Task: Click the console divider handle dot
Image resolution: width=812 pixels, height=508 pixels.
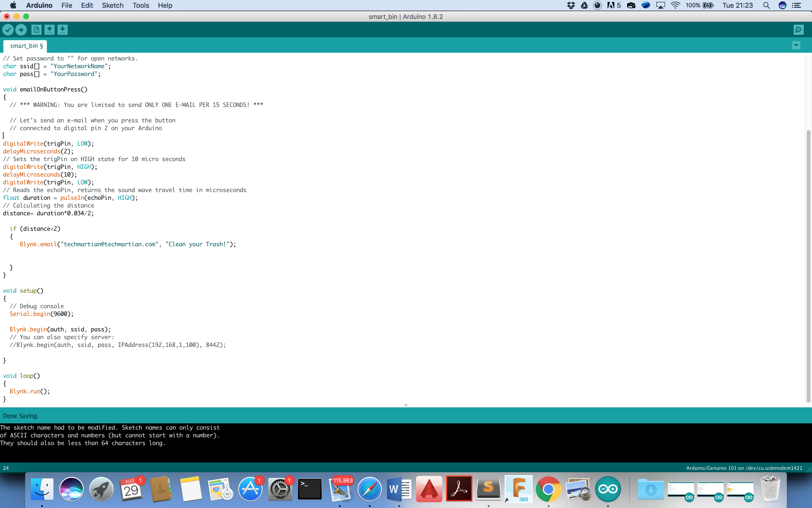Action: click(406, 405)
